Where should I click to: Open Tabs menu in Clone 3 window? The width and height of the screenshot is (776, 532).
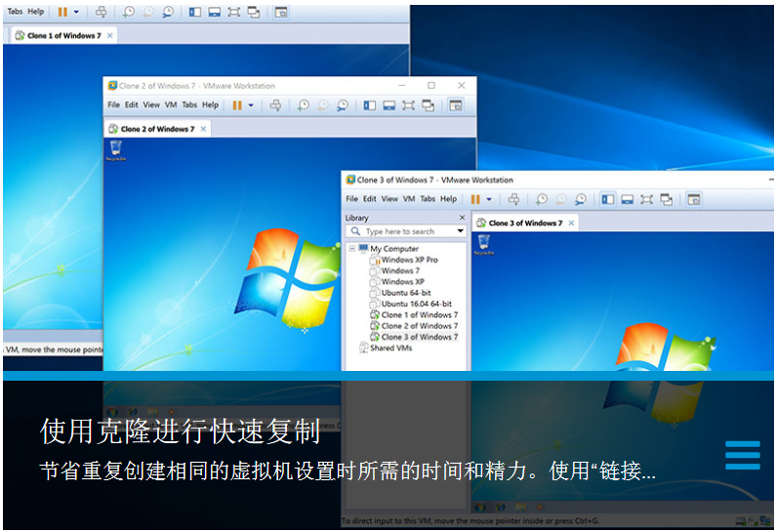coord(428,199)
